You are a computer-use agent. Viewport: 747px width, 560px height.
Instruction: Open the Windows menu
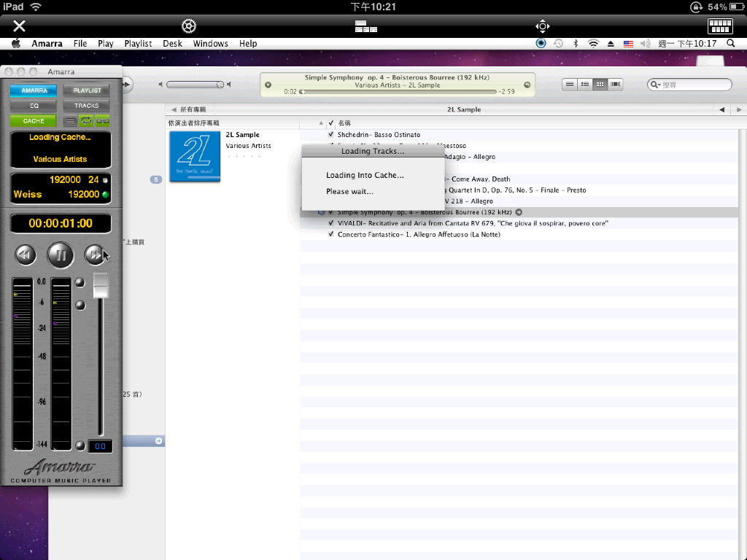click(211, 43)
